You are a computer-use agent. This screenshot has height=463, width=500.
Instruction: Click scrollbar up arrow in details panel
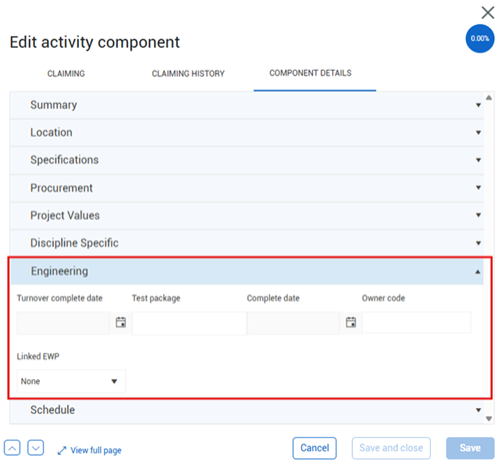(x=489, y=98)
